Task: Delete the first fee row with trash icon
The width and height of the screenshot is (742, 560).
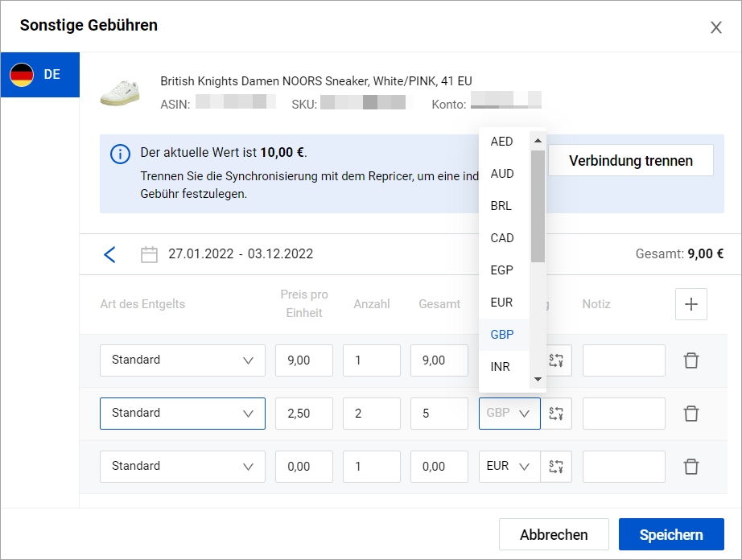Action: [690, 360]
